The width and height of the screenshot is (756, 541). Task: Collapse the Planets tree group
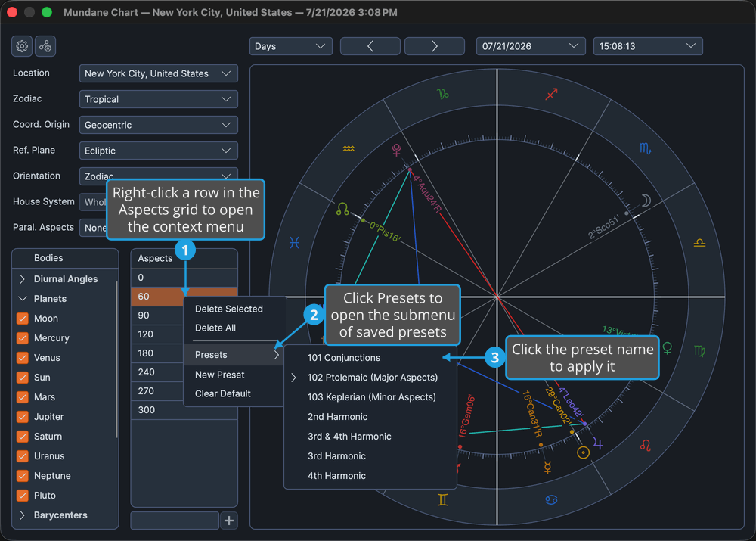(22, 299)
